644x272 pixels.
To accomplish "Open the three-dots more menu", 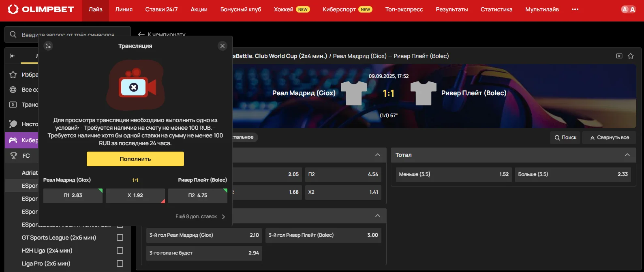I will pos(575,9).
